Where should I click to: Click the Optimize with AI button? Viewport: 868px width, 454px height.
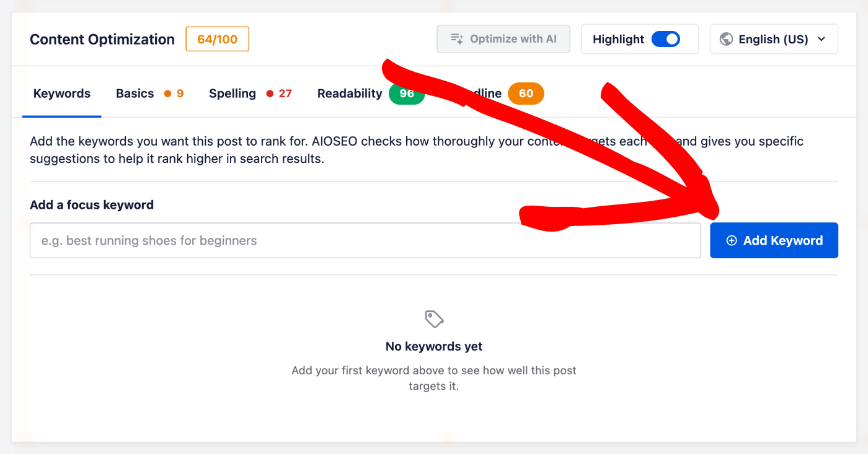pyautogui.click(x=503, y=39)
